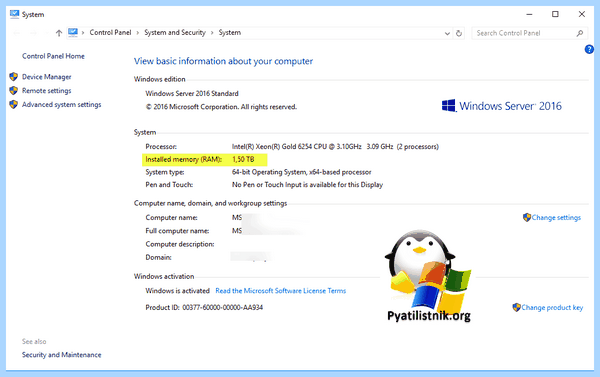600x377 pixels.
Task: Open Device Manager from the sidebar
Action: pos(46,77)
